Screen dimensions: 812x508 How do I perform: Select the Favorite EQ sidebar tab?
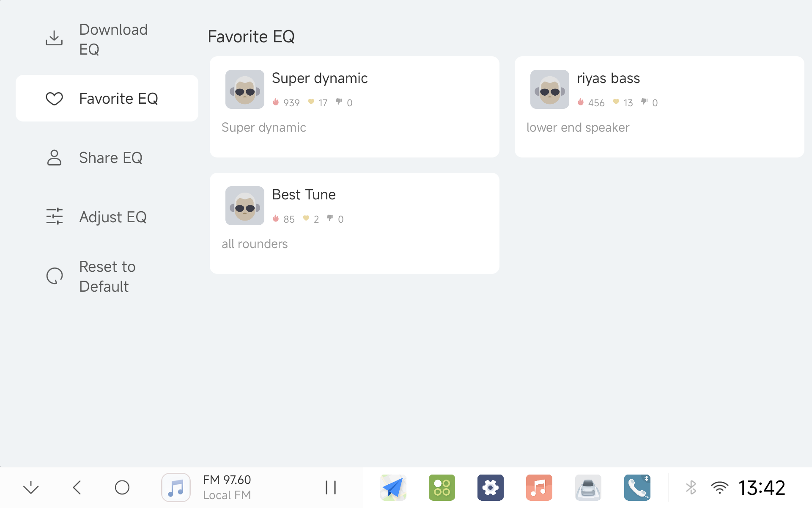coord(107,99)
